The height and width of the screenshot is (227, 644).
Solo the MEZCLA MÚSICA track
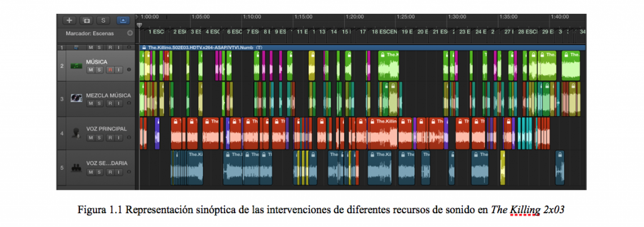point(99,104)
